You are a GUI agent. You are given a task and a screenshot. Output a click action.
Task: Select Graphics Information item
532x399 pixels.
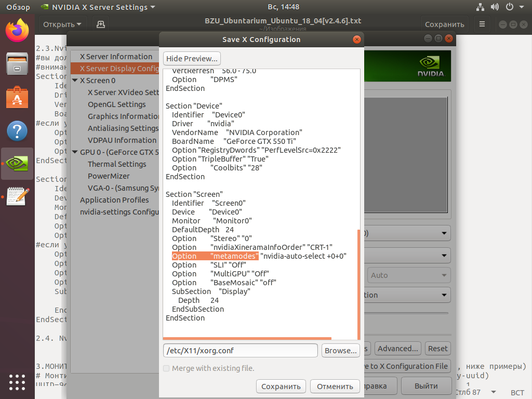coord(123,116)
